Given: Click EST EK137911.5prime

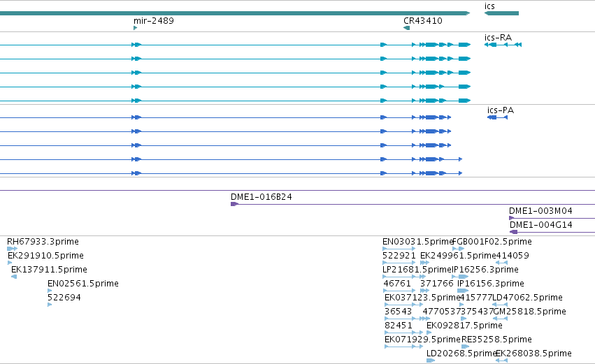Looking at the screenshot, I should pos(50,270).
